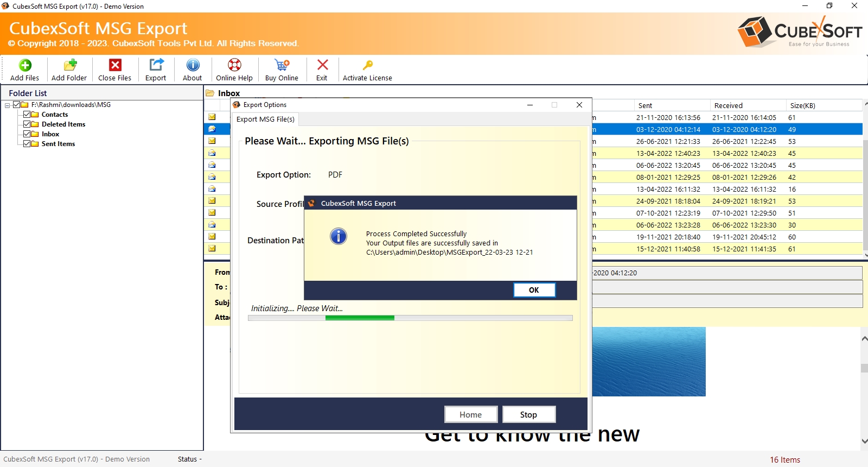
Task: Click the mail icon of the 15-12-2021 row
Action: tap(212, 249)
